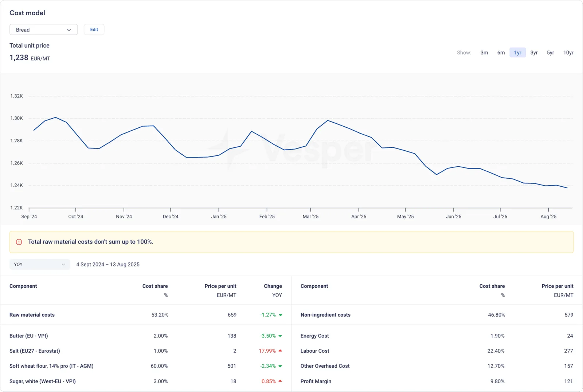Click the Butter (EU - VPI) row label
Screen dimensions: 583x392
pos(29,336)
